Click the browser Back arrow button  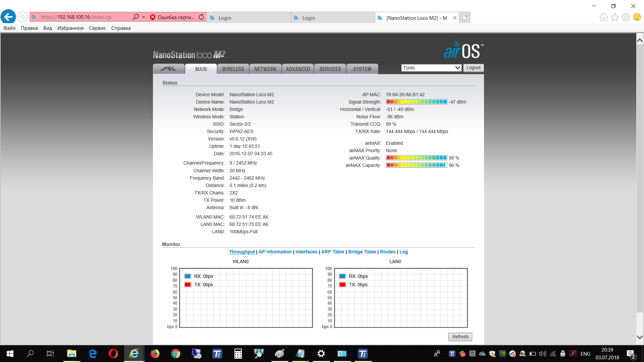pyautogui.click(x=8, y=17)
